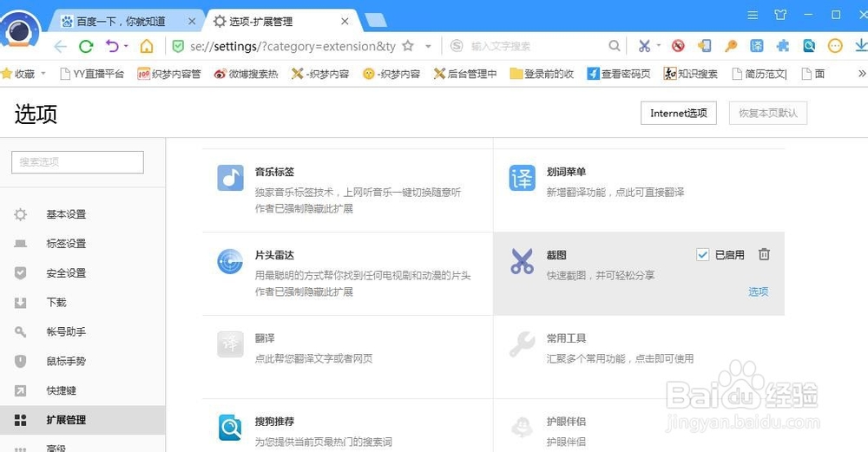
Task: Click the 翻译 extension icon
Action: click(230, 344)
